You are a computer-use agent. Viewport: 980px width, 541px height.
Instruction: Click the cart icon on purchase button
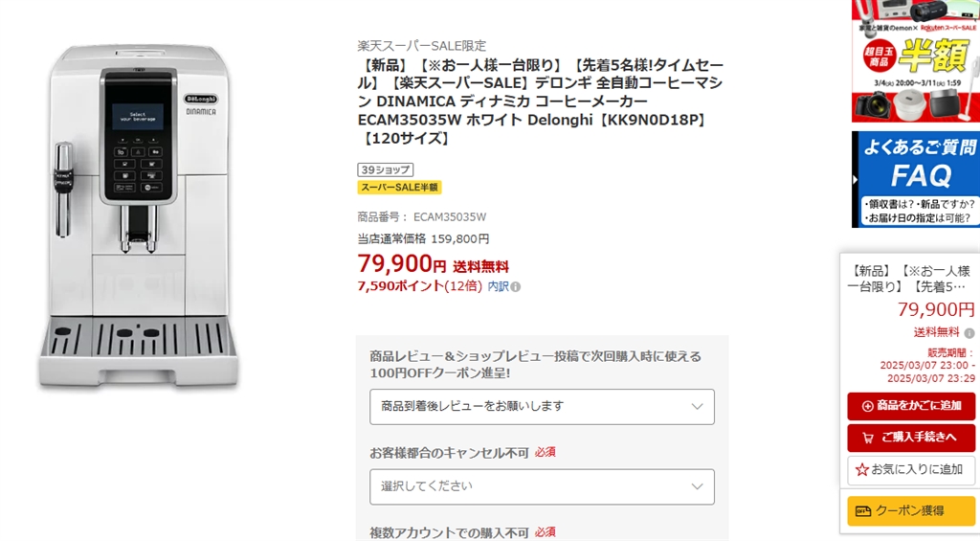click(868, 438)
